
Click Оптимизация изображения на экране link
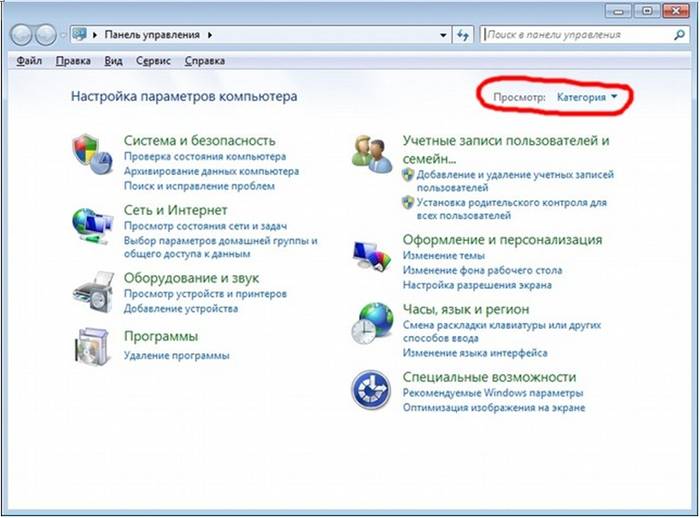click(x=494, y=408)
